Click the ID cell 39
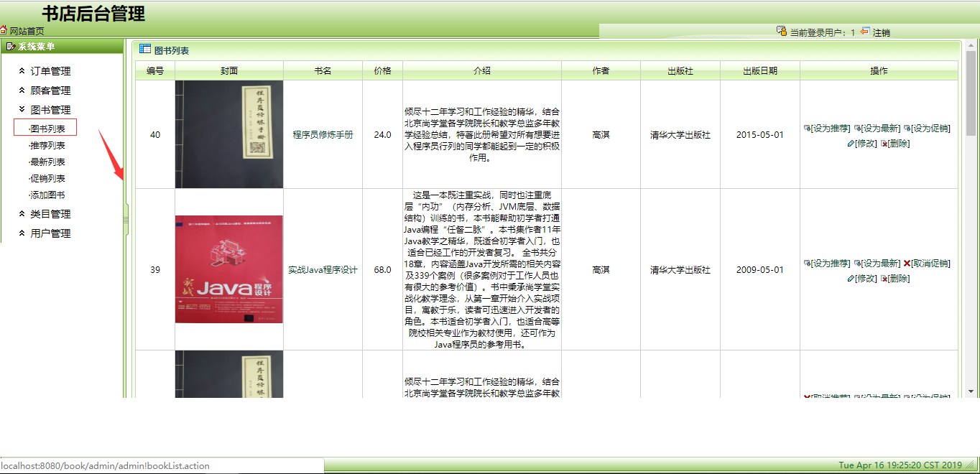Image resolution: width=980 pixels, height=474 pixels. pyautogui.click(x=155, y=270)
